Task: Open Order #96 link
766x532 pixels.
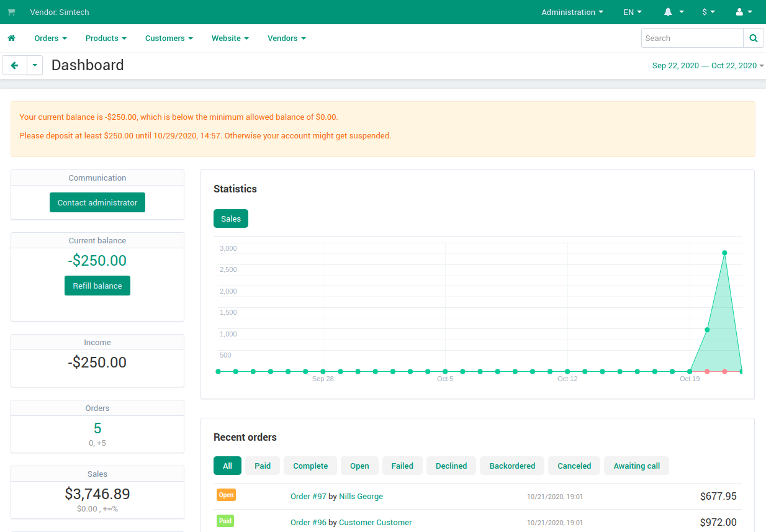Action: pyautogui.click(x=309, y=523)
